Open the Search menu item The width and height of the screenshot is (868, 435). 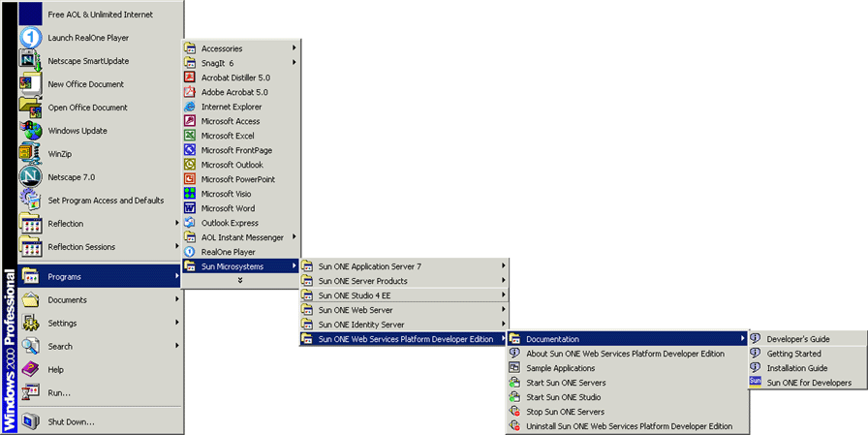pos(100,346)
